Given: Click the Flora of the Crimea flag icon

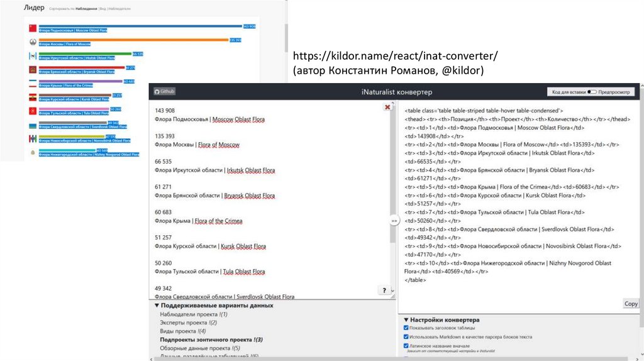Looking at the screenshot, I should [x=33, y=84].
